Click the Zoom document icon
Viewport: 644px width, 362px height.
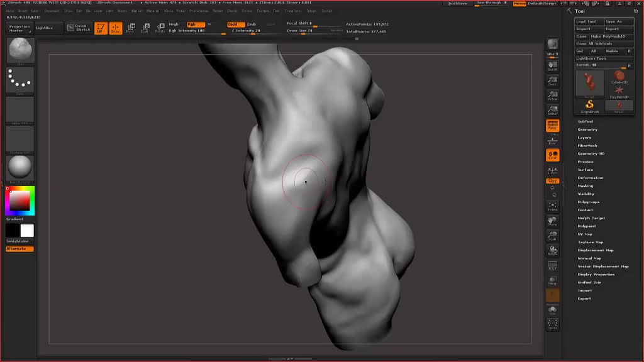(552, 80)
